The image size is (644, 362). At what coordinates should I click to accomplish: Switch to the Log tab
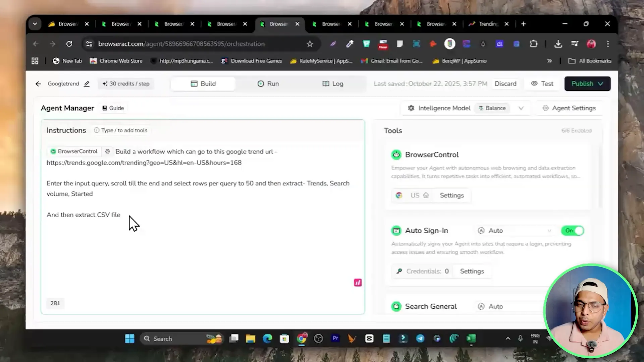332,84
